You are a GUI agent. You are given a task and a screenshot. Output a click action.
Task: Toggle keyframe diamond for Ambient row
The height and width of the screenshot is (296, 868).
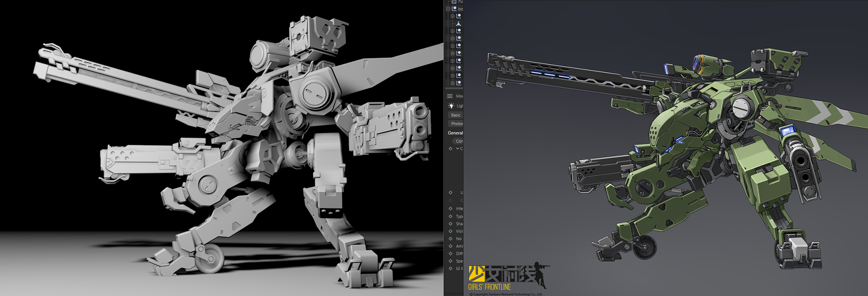pyautogui.click(x=450, y=246)
